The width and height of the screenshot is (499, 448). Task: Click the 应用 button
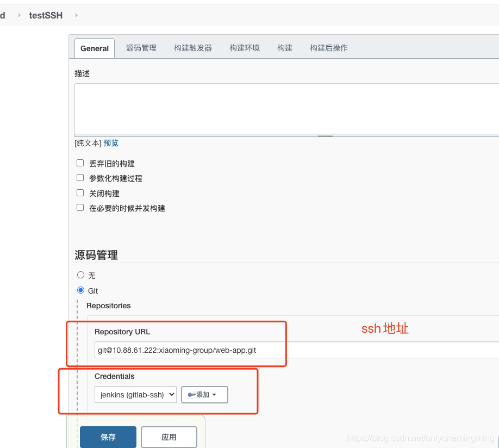click(x=169, y=437)
